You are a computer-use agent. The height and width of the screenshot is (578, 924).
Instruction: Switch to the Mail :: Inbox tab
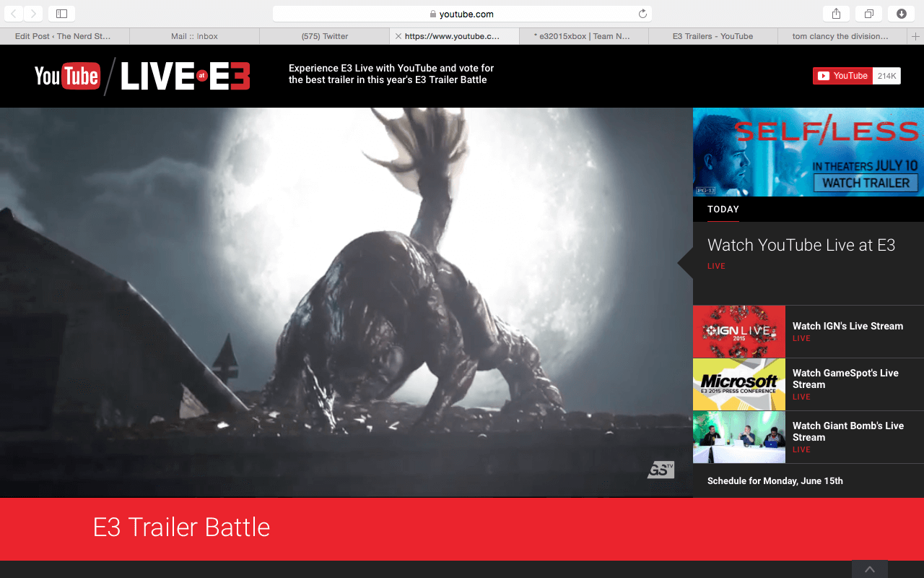pos(193,35)
